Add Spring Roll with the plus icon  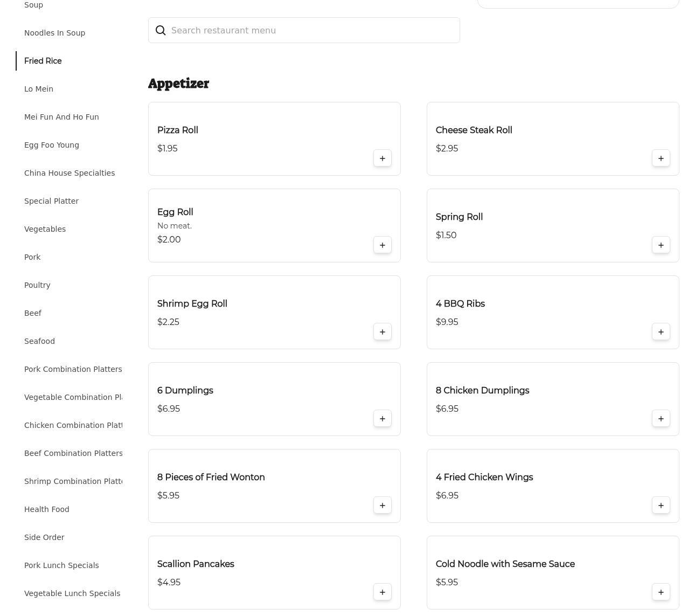[x=661, y=245]
